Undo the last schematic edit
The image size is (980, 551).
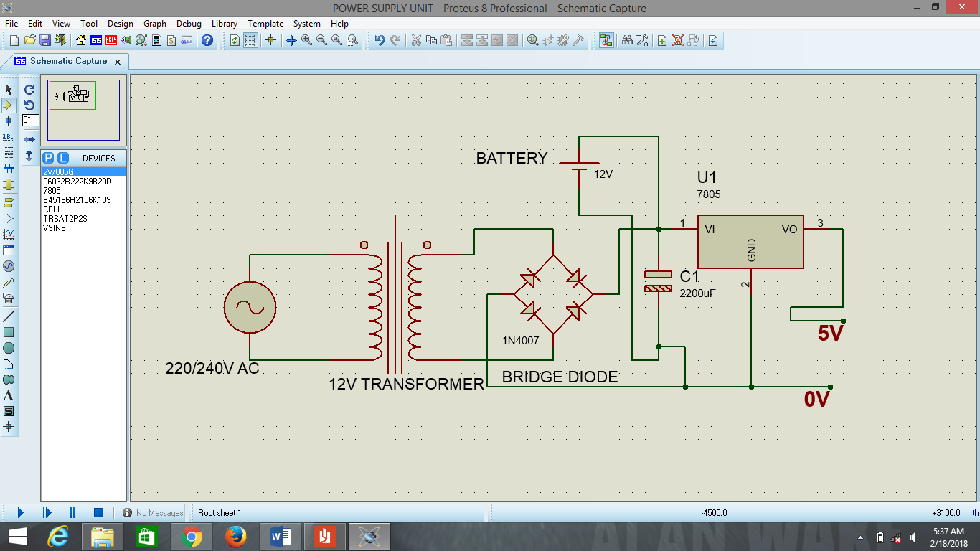[379, 40]
